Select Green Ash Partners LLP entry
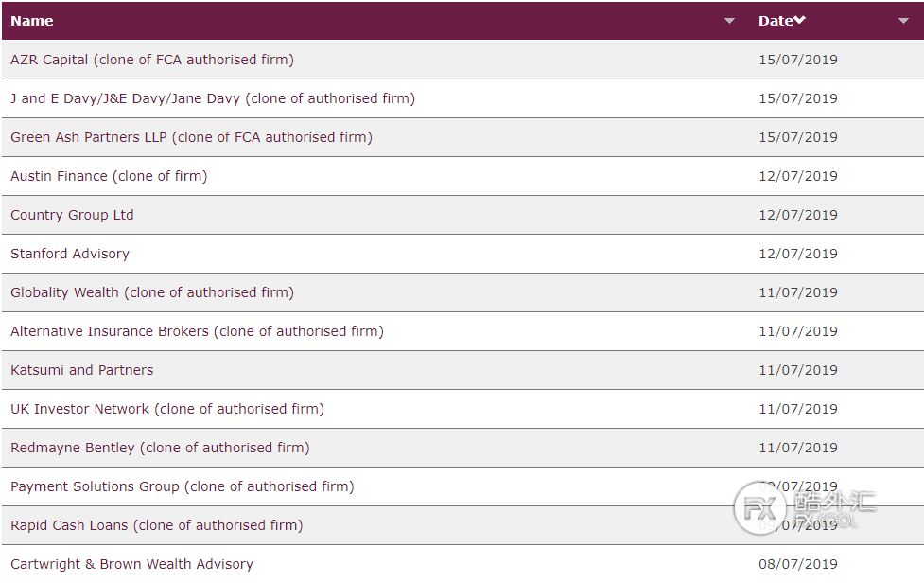This screenshot has height=583, width=924. 192,137
